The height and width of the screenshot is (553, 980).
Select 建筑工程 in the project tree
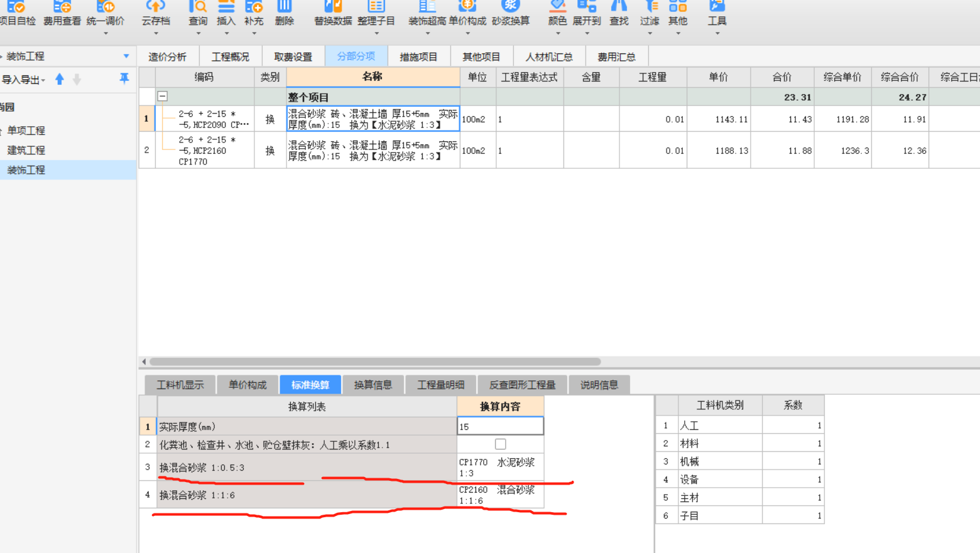pyautogui.click(x=26, y=151)
